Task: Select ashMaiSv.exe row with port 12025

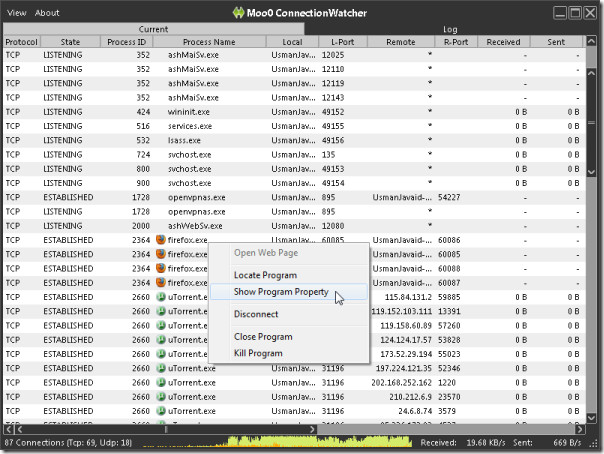Action: tap(294, 55)
